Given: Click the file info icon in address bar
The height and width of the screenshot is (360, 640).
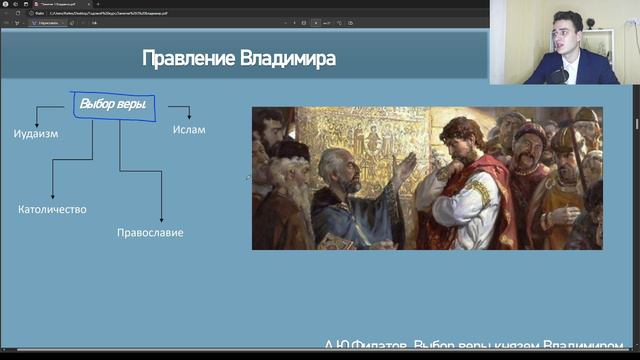Looking at the screenshot, I should pyautogui.click(x=31, y=13).
